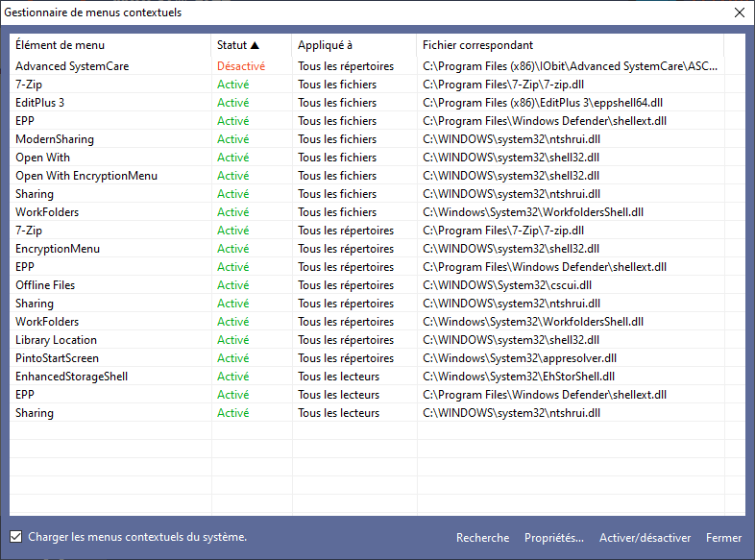Sort by the Statut column header

[251, 45]
